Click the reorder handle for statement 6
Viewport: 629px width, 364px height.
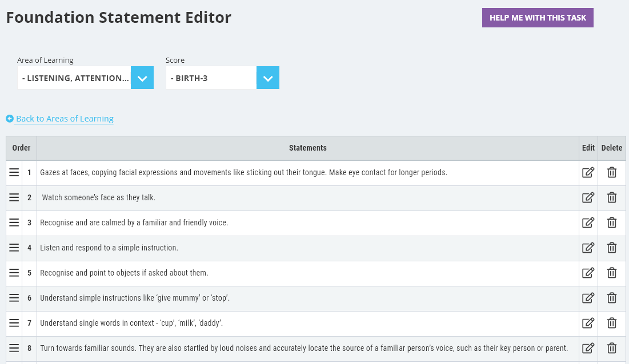14,298
